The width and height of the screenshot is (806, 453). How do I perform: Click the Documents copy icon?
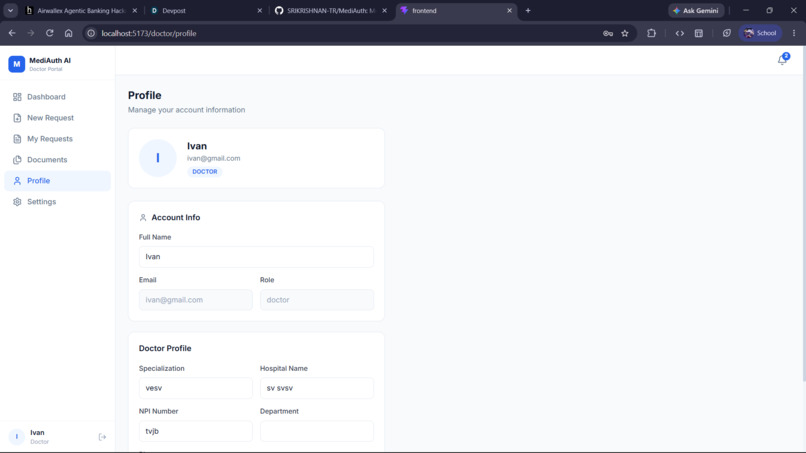(17, 160)
